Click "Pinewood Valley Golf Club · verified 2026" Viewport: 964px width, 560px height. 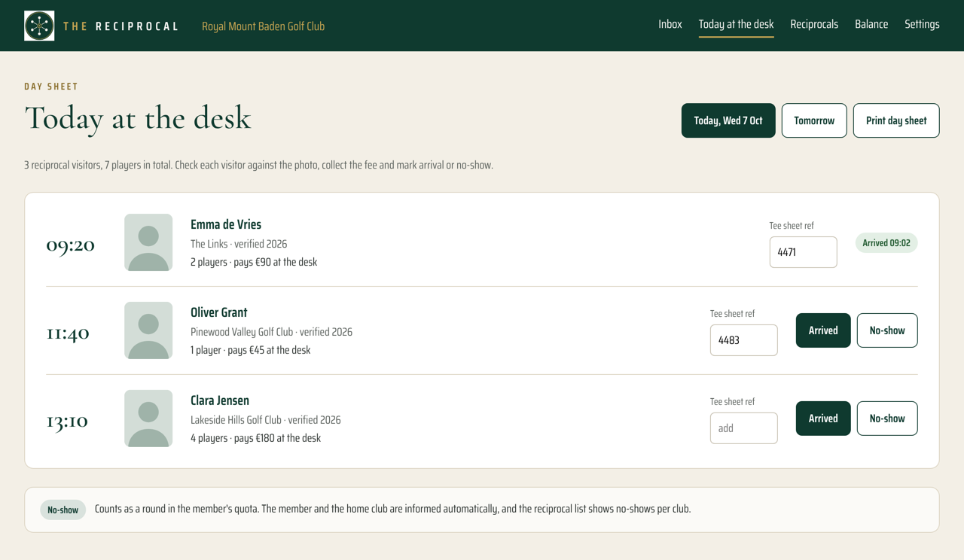(271, 332)
